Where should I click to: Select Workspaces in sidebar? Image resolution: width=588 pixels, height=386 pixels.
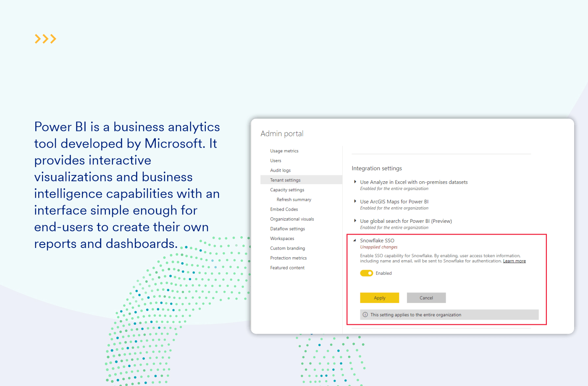point(282,239)
